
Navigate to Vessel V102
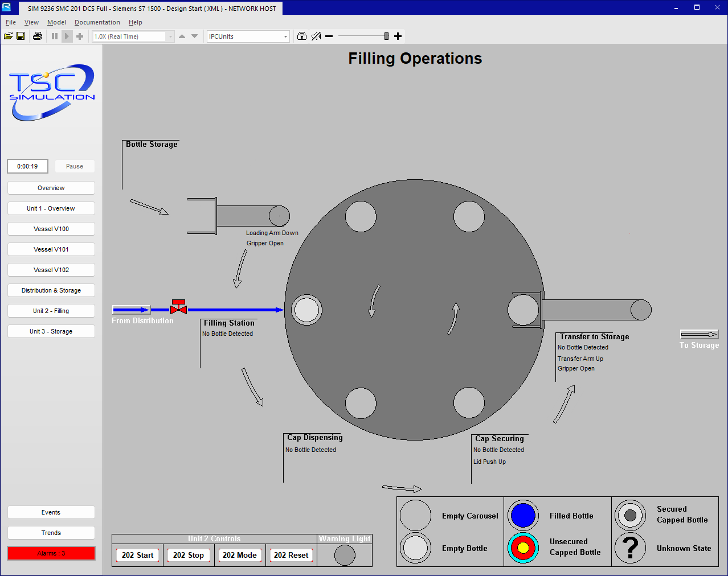[x=51, y=270]
